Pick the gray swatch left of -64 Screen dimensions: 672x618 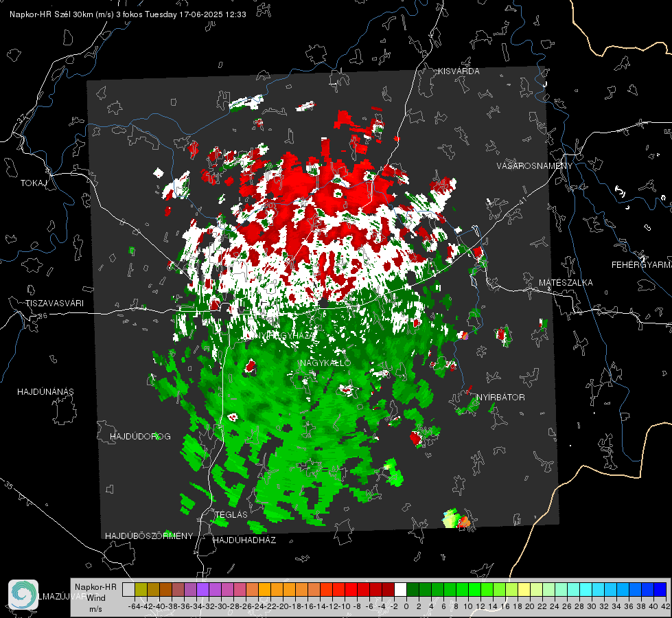point(128,589)
